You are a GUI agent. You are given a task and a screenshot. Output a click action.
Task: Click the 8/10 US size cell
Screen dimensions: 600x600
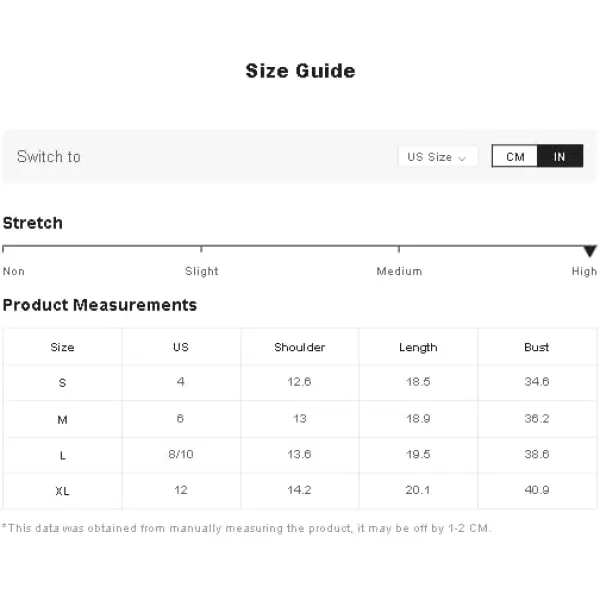(x=181, y=454)
